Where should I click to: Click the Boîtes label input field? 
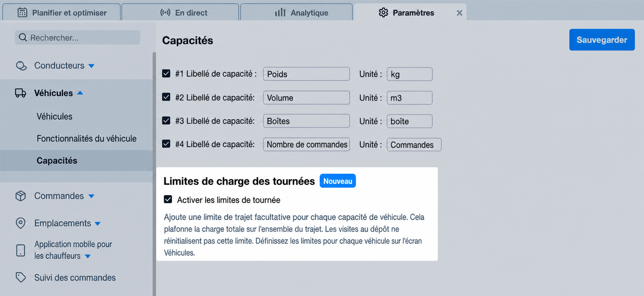coord(306,121)
